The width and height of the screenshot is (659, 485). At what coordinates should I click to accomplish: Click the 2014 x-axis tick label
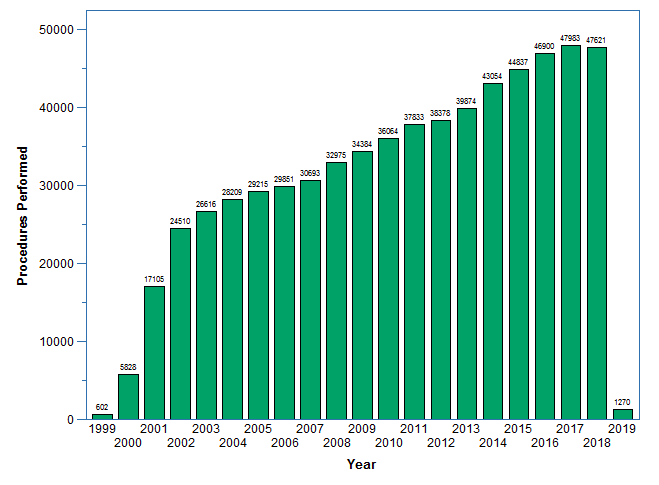pos(492,443)
